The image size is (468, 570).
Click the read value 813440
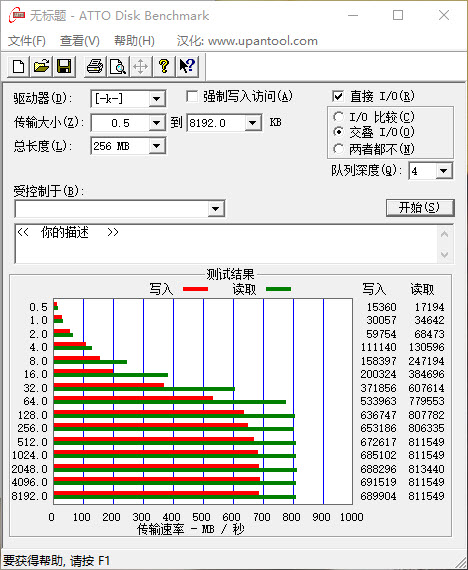(426, 469)
